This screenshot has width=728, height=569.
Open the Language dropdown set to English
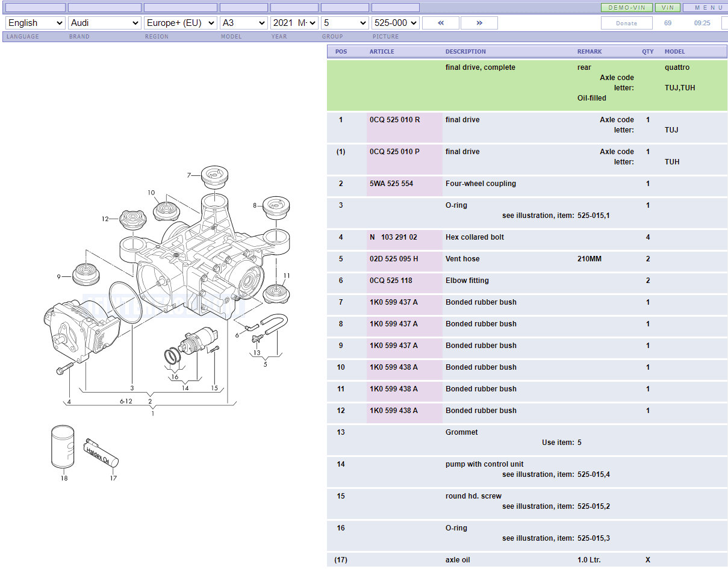(35, 23)
